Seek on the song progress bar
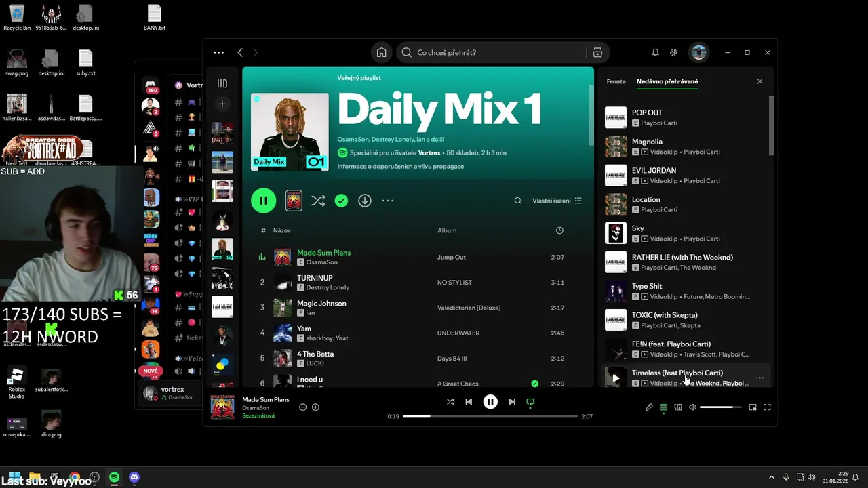868x488 pixels. click(x=490, y=416)
